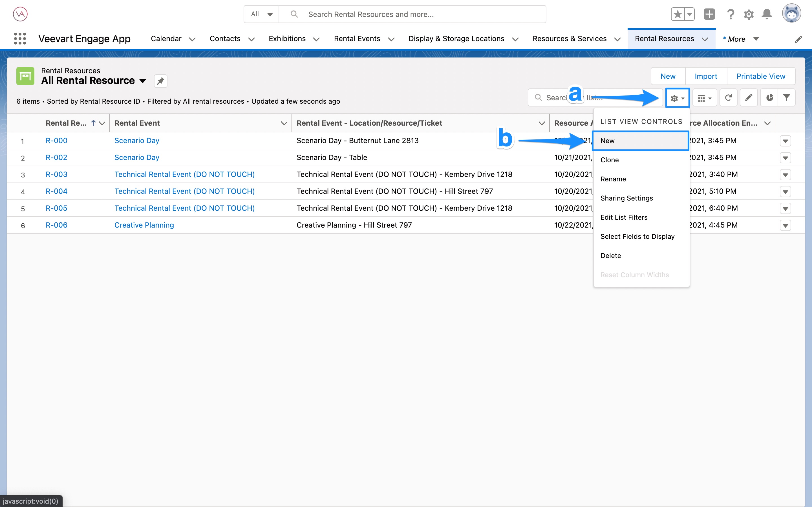Open Setup via the gear icon
The width and height of the screenshot is (812, 507).
(x=749, y=14)
